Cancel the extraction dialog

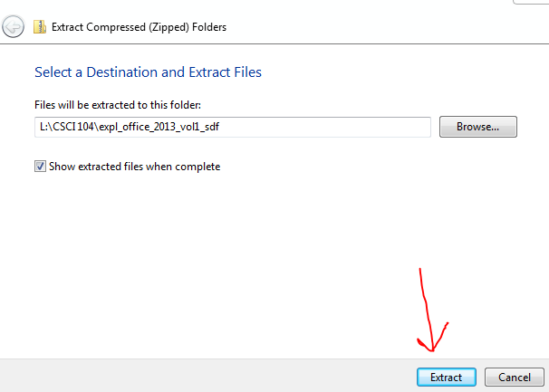click(514, 378)
